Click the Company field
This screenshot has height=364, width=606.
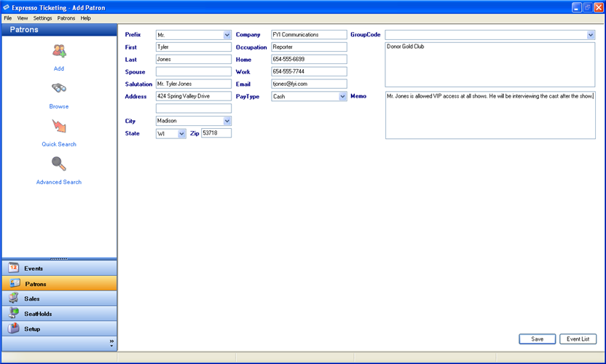pos(309,34)
